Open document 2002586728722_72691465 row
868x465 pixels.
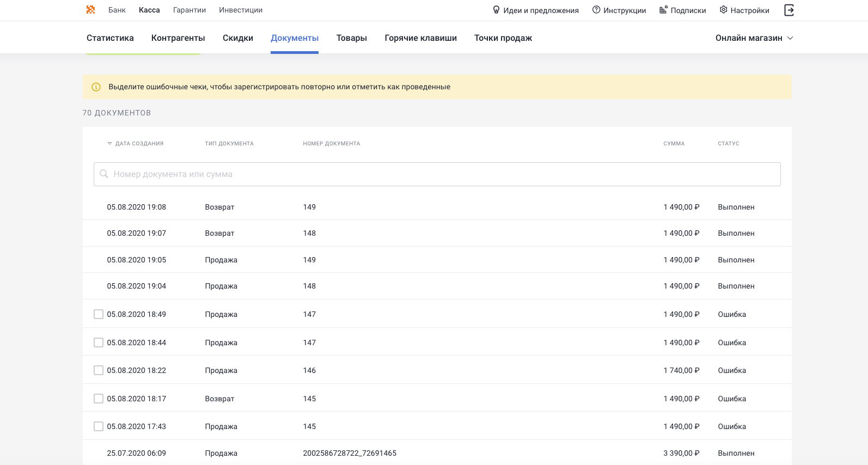(350, 453)
